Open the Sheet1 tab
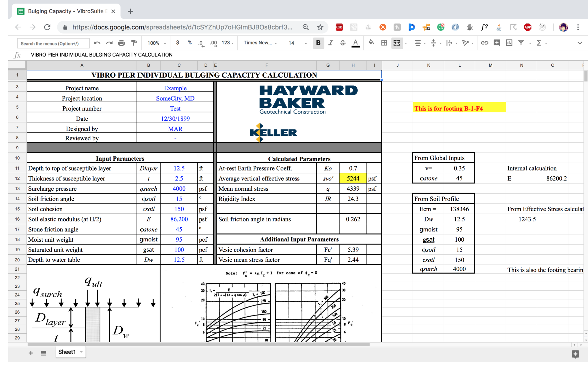Screen dimensions: 588x372 coord(67,352)
